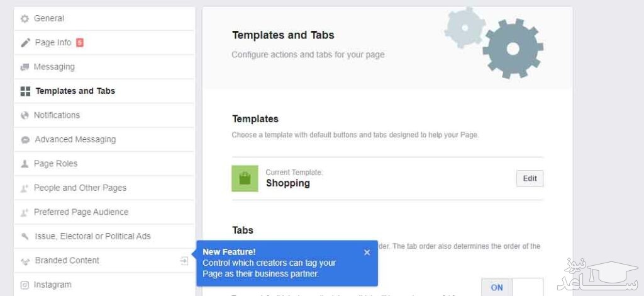This screenshot has height=296, width=644.
Task: Click the Notifications globe icon
Action: pos(25,115)
